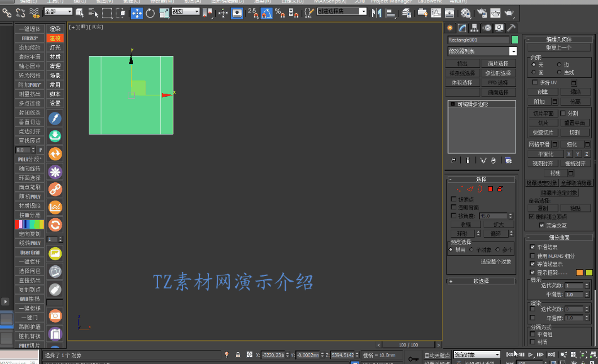Open the 材质 tab in left panel
This screenshot has height=364, width=598.
point(55,57)
